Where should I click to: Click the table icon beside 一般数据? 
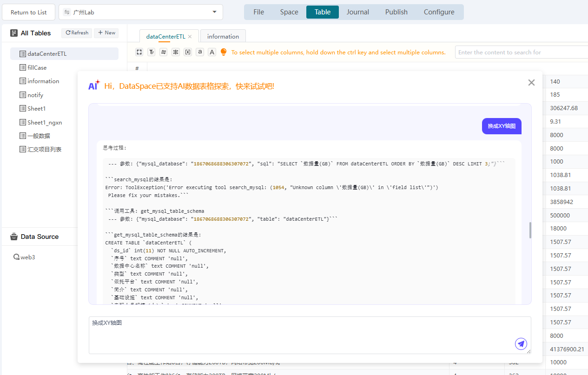pos(23,136)
